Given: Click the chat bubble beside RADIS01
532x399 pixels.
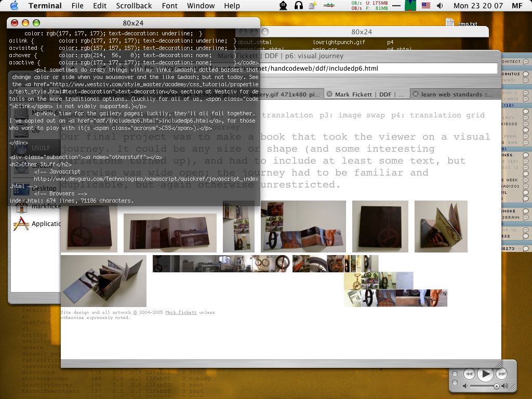Looking at the screenshot, I should 526,186.
